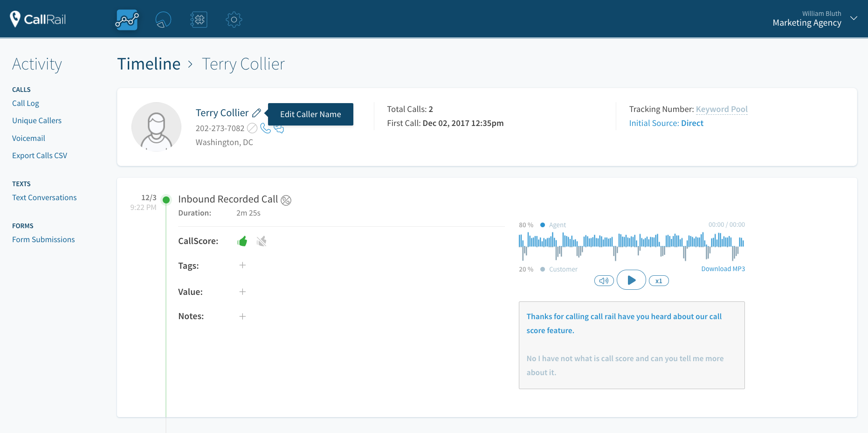Click the green timeline marker dot for 12/3
The width and height of the screenshot is (868, 433).
[x=166, y=200]
